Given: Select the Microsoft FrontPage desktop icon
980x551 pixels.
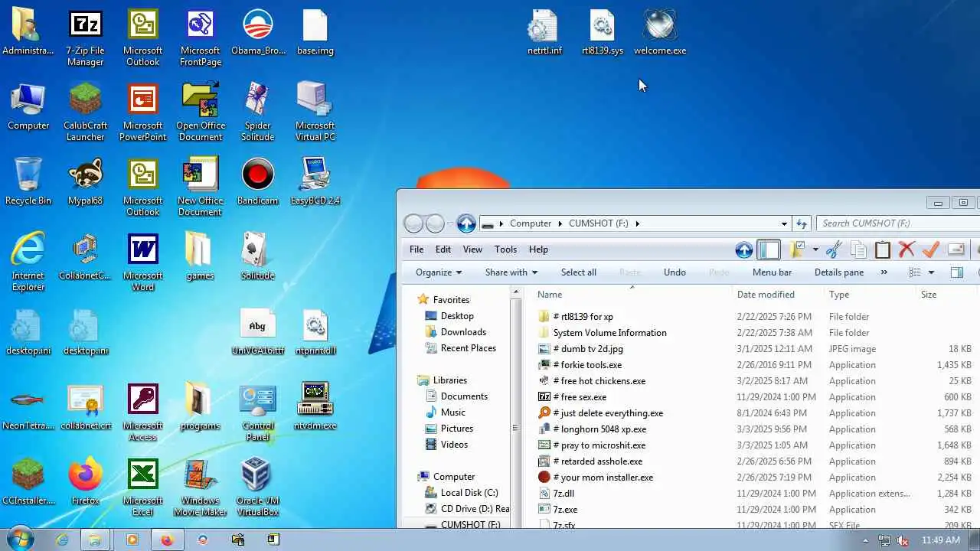Looking at the screenshot, I should (200, 38).
